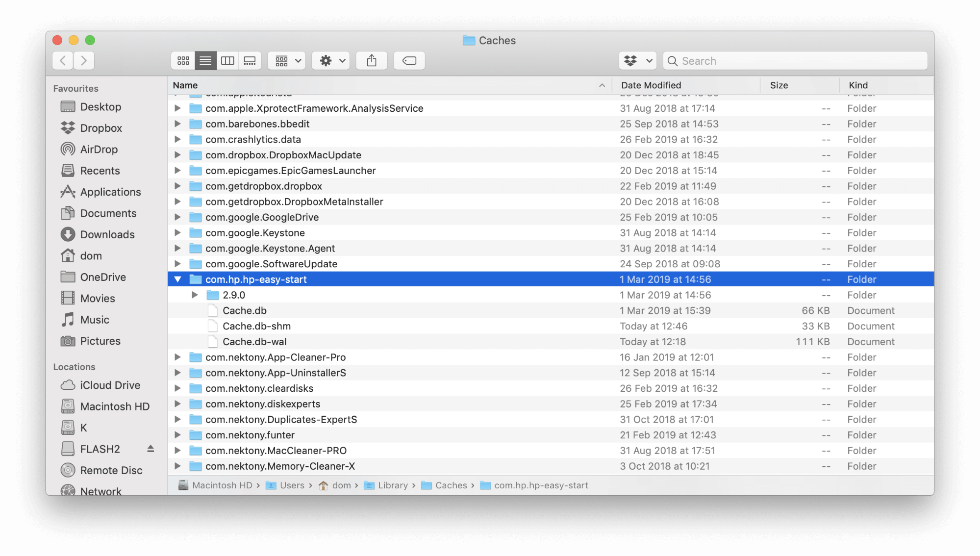
Task: Click the column view icon
Action: 227,61
